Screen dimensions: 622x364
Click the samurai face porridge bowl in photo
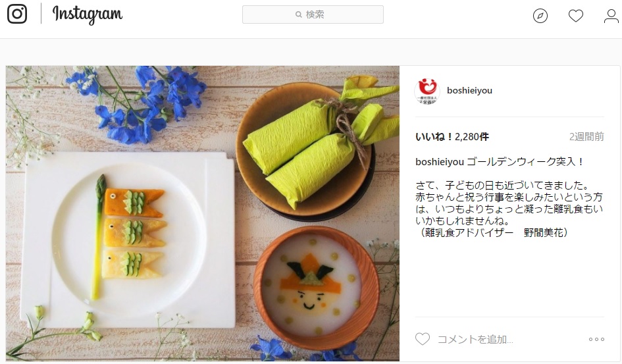click(x=313, y=288)
